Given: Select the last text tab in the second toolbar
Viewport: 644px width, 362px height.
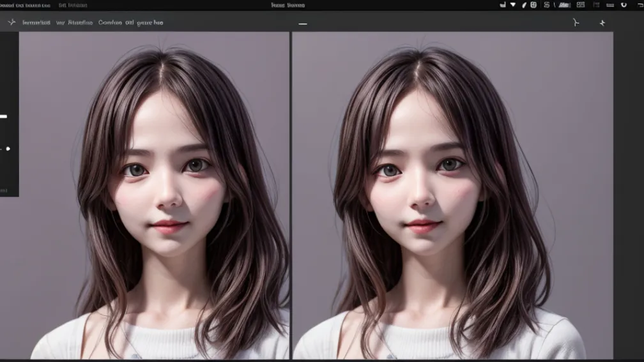Looking at the screenshot, I should tap(149, 22).
